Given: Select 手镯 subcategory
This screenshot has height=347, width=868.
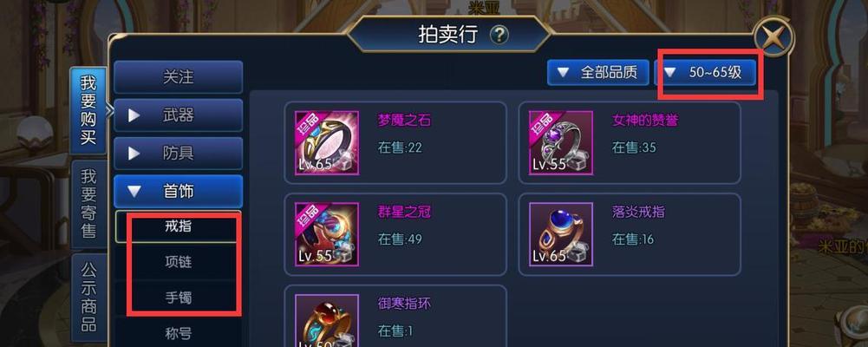Looking at the screenshot, I should click(x=179, y=298).
